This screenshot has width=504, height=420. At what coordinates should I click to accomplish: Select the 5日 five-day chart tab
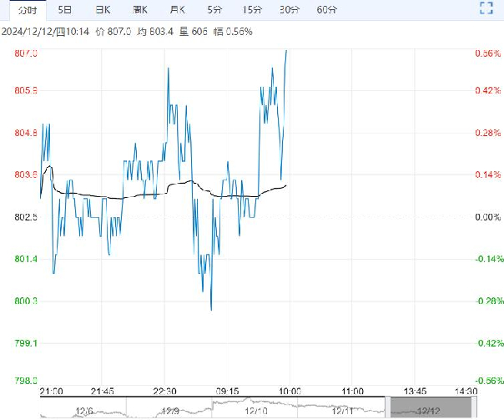click(x=64, y=10)
